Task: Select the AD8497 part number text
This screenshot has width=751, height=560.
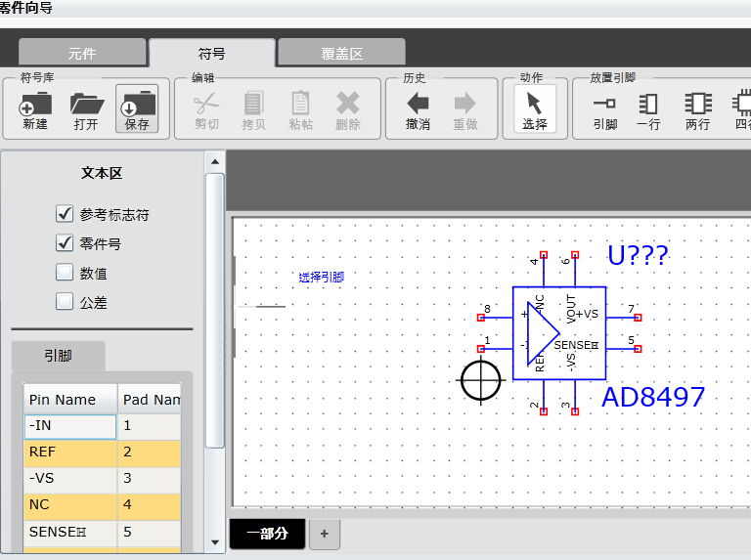Action: pyautogui.click(x=653, y=397)
